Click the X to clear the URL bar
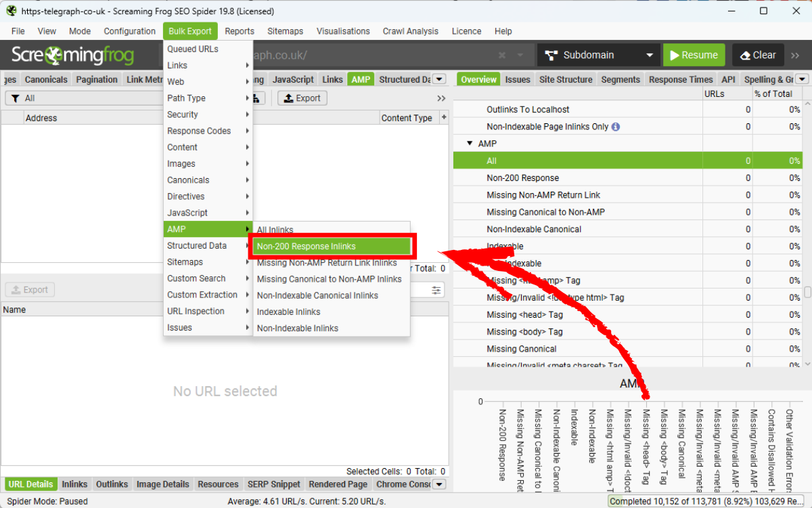This screenshot has height=508, width=812. click(501, 56)
